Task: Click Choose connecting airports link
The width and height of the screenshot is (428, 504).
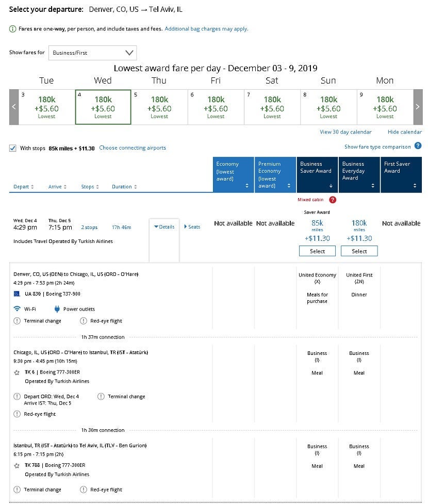Action: point(133,148)
